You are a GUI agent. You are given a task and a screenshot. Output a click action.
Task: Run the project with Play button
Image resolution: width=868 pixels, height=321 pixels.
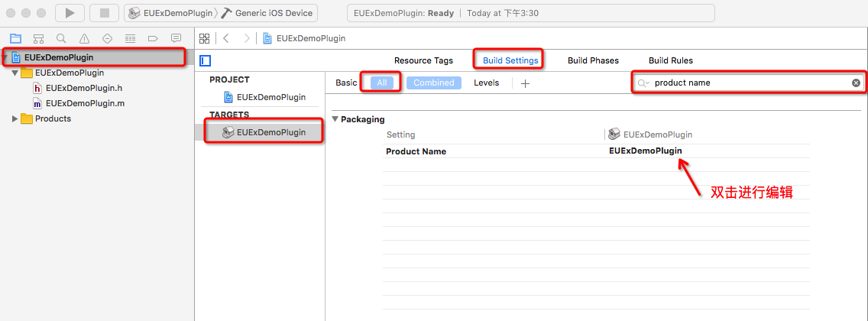pyautogui.click(x=70, y=13)
